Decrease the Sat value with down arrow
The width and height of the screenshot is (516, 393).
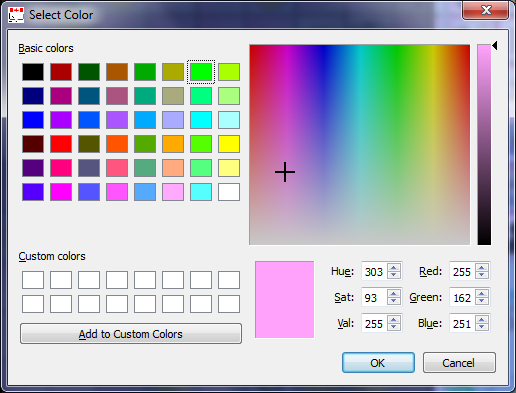pyautogui.click(x=394, y=301)
